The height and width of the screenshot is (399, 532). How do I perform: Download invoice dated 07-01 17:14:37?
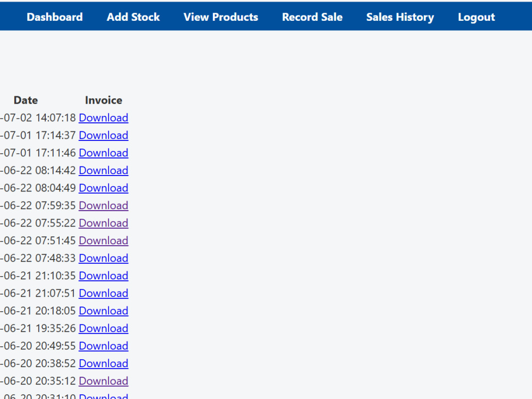104,135
